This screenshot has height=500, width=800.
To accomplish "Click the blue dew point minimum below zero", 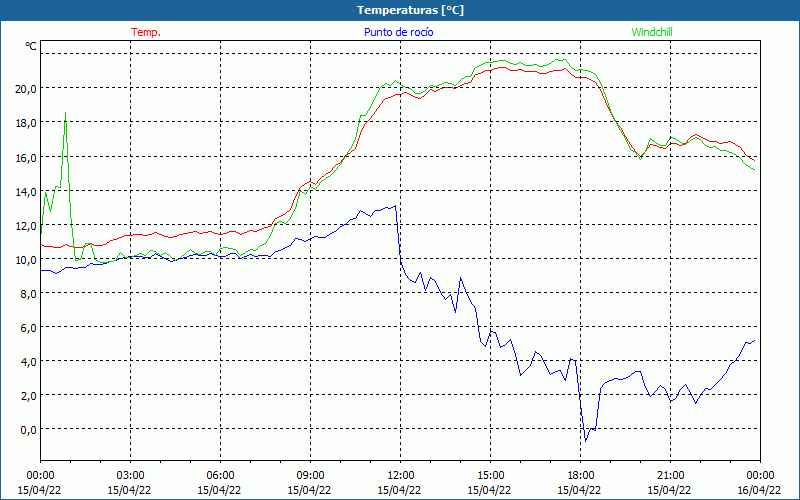I will pos(585,440).
